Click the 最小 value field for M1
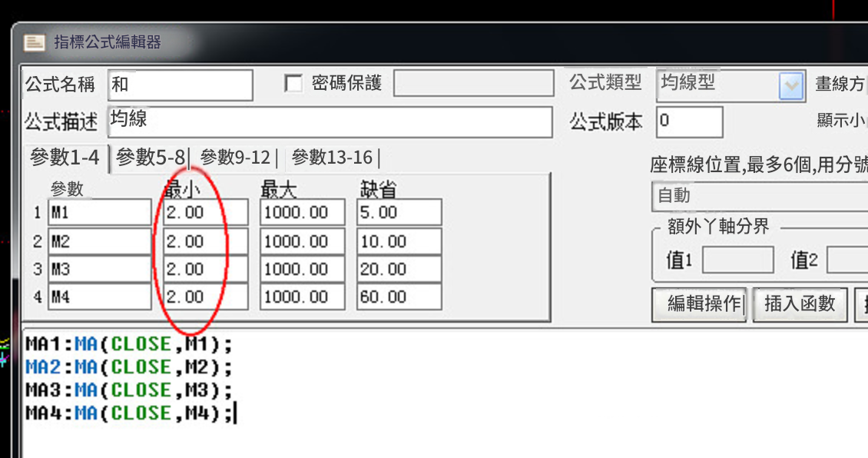Viewport: 868px width, 458px height. [x=206, y=212]
